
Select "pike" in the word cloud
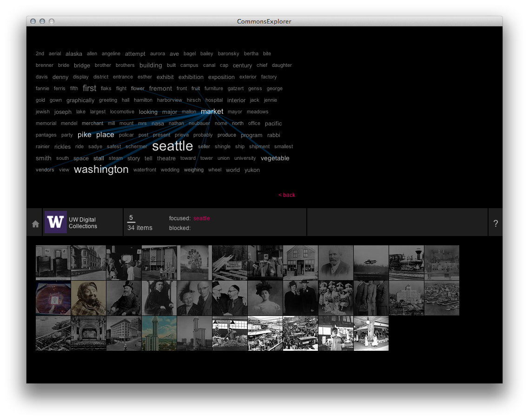click(85, 134)
